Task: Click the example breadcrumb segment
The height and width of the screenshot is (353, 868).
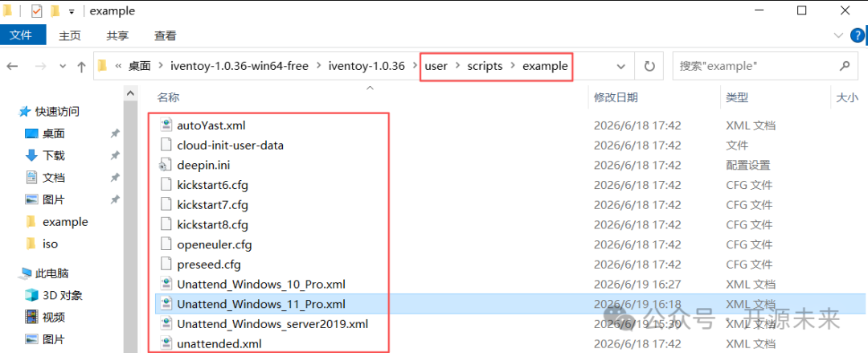Action: point(545,66)
